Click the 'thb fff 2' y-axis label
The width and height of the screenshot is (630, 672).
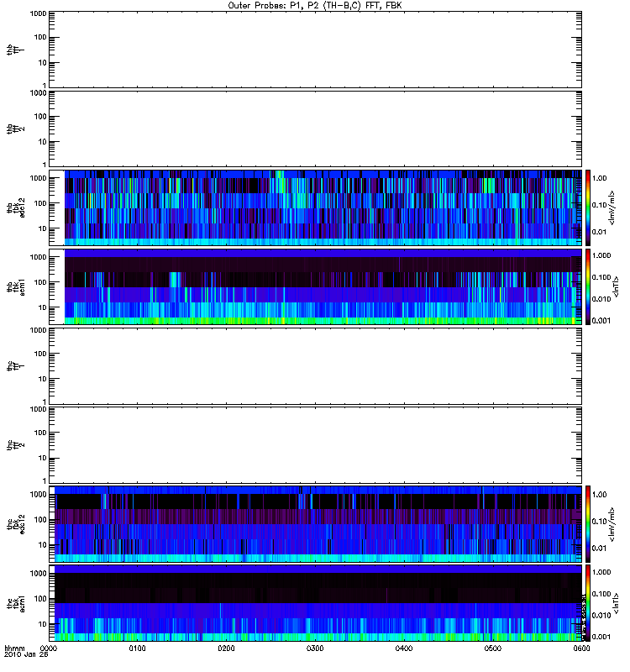click(16, 129)
